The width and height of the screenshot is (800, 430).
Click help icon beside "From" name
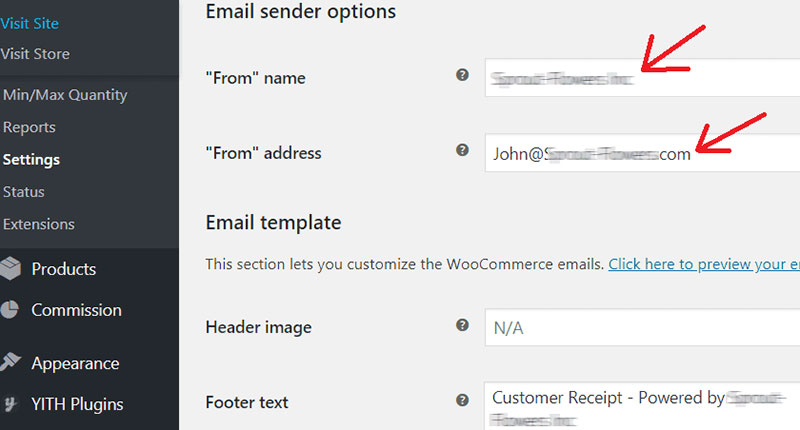click(462, 75)
